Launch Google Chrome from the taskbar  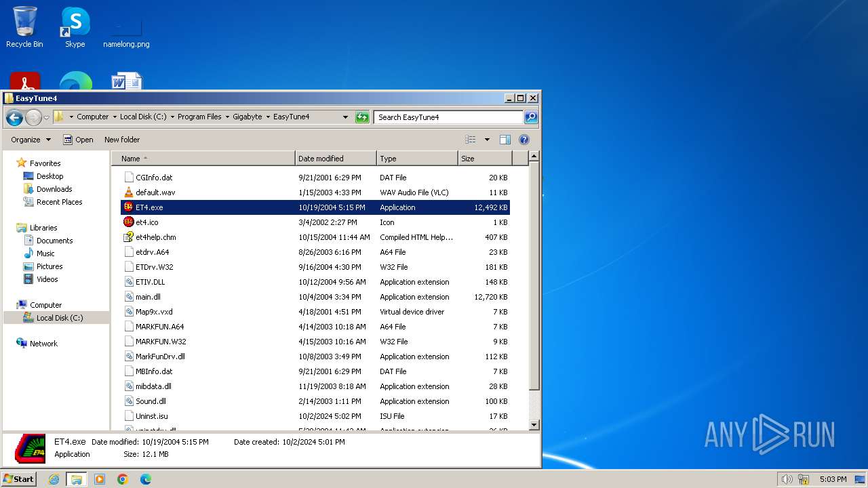tap(122, 479)
